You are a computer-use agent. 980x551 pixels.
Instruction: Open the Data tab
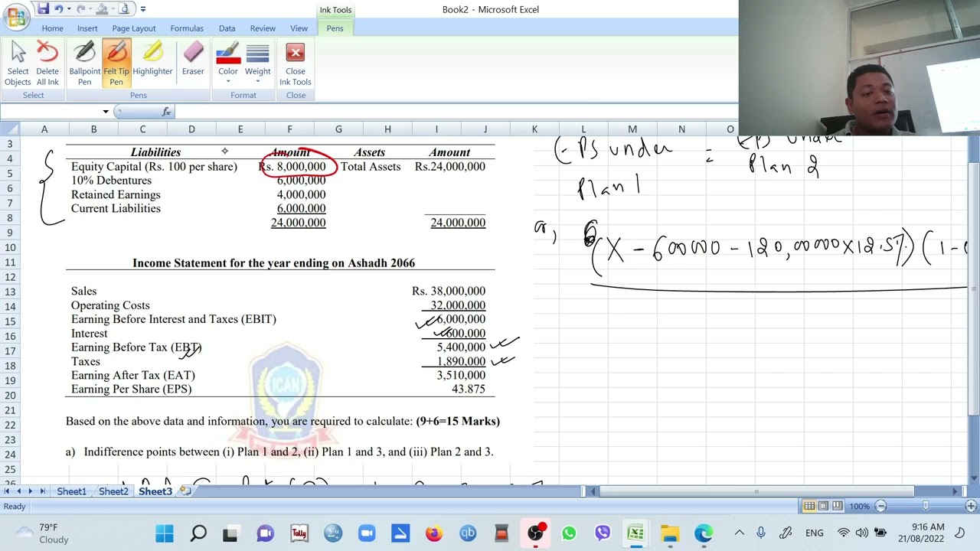point(227,28)
